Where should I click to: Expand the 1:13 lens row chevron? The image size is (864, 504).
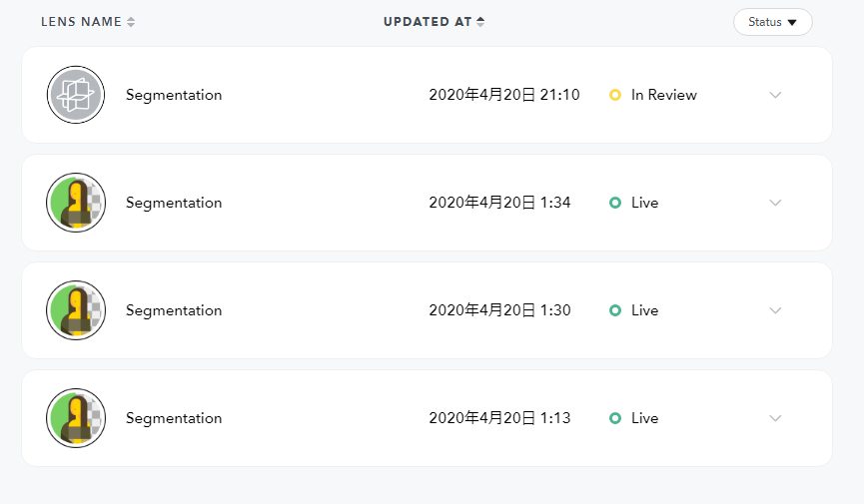[x=775, y=418]
